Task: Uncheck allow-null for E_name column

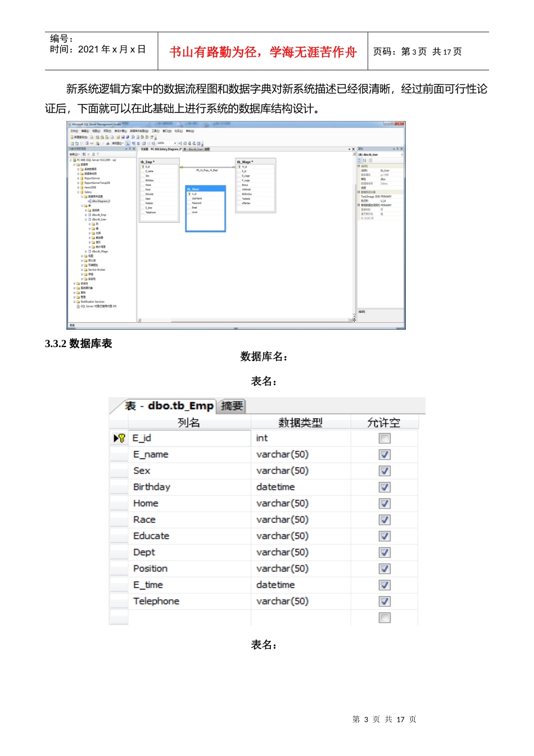Action: pyautogui.click(x=384, y=454)
